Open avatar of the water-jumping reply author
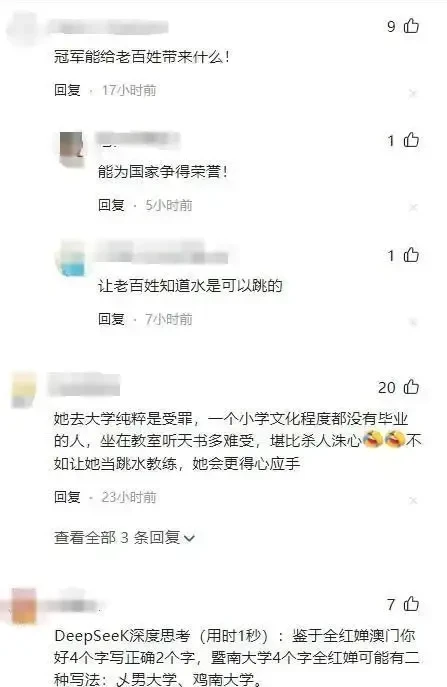The width and height of the screenshot is (447, 687). coord(71,259)
